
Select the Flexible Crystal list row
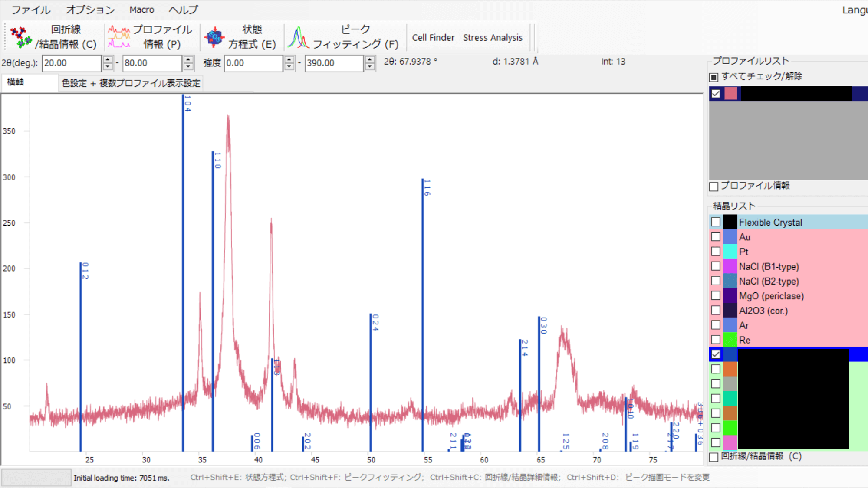tap(789, 222)
